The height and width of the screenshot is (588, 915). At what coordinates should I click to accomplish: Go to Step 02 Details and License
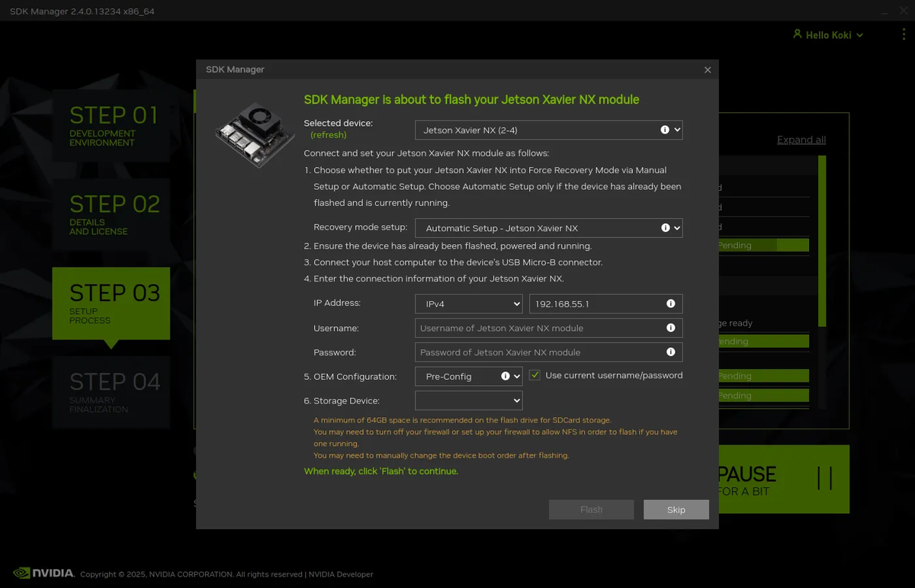click(111, 214)
